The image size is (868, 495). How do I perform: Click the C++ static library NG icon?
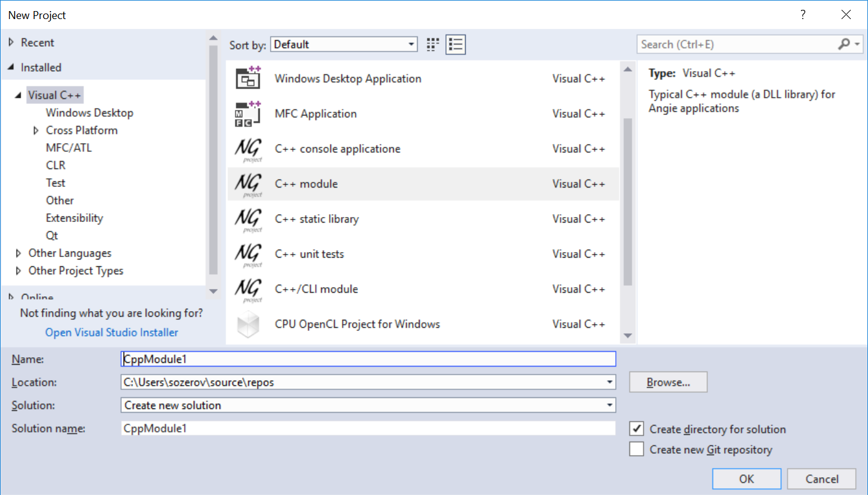point(248,219)
